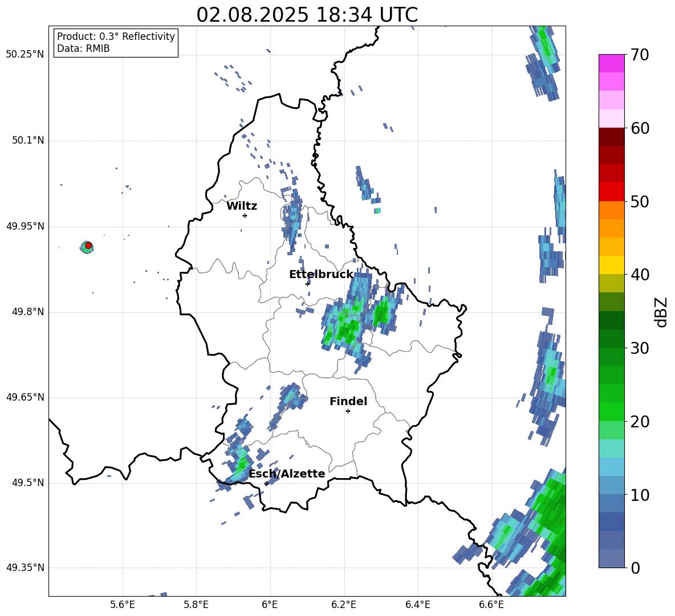Click the 50.1°N latitude label

(27, 141)
